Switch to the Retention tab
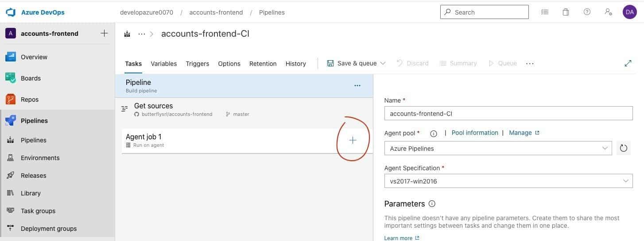Screen dimensions: 644x241 263,64
